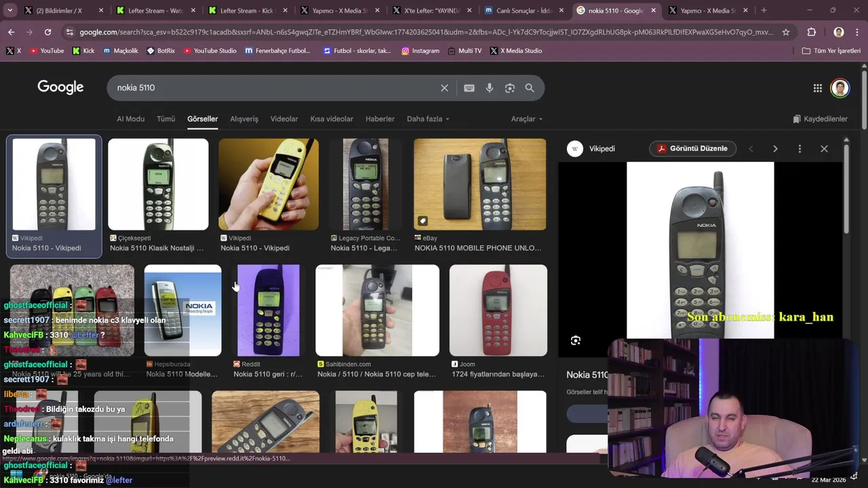868x488 pixels.
Task: Open the Vikipedi source link in preview
Action: pyautogui.click(x=591, y=148)
